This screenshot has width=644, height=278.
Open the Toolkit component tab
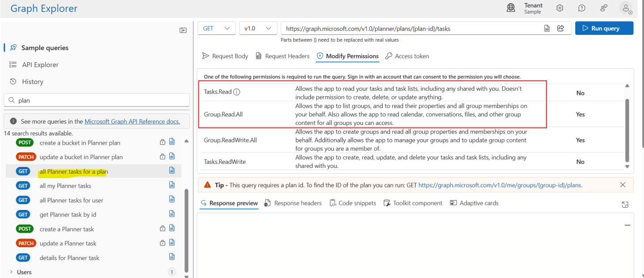tap(413, 203)
